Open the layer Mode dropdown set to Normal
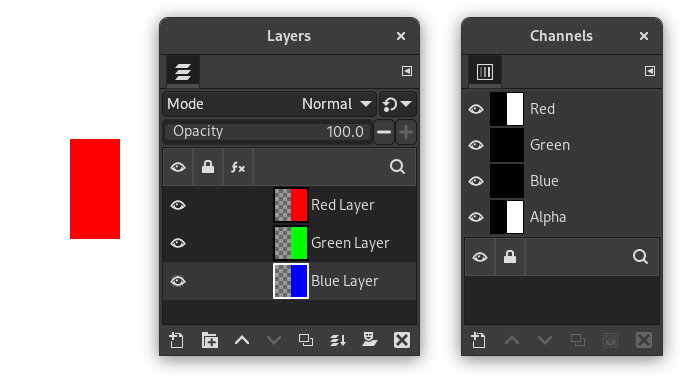Screen dimensions: 683x379 click(x=269, y=104)
